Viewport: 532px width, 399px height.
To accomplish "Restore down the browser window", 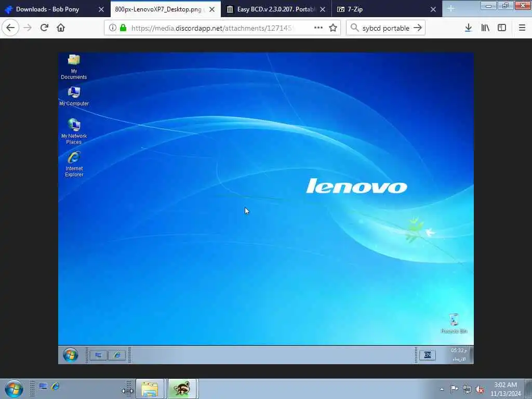I will 506,5.
